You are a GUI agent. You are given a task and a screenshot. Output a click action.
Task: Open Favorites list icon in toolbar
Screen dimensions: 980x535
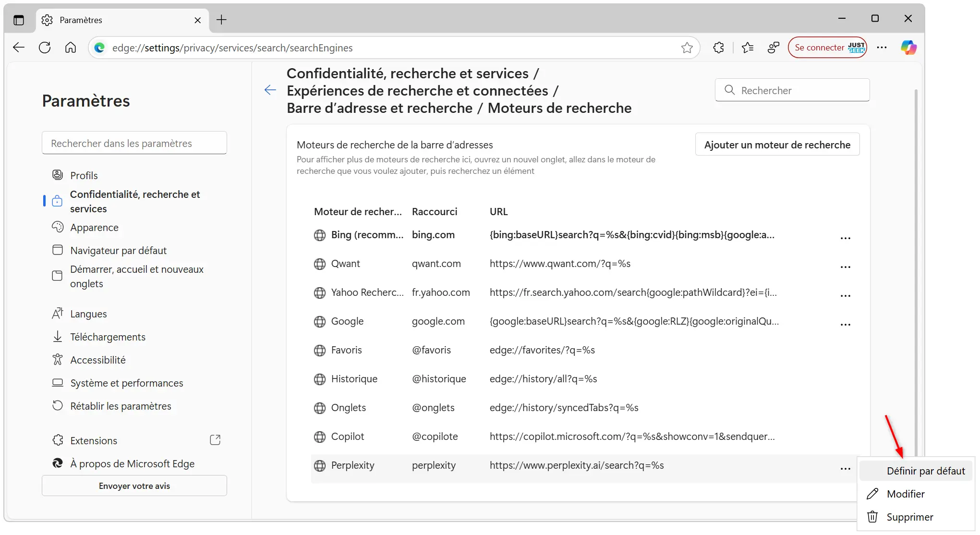pyautogui.click(x=747, y=48)
